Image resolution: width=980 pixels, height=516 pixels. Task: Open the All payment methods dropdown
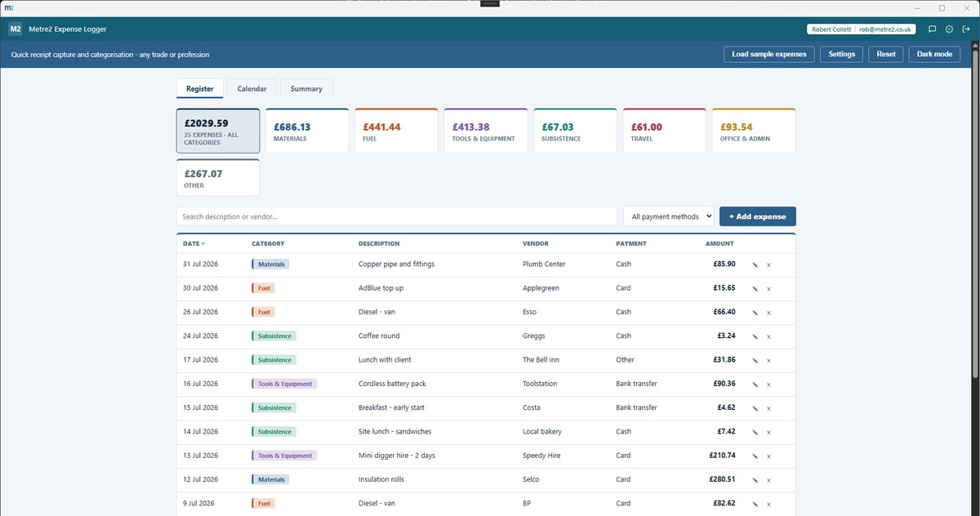pos(668,216)
